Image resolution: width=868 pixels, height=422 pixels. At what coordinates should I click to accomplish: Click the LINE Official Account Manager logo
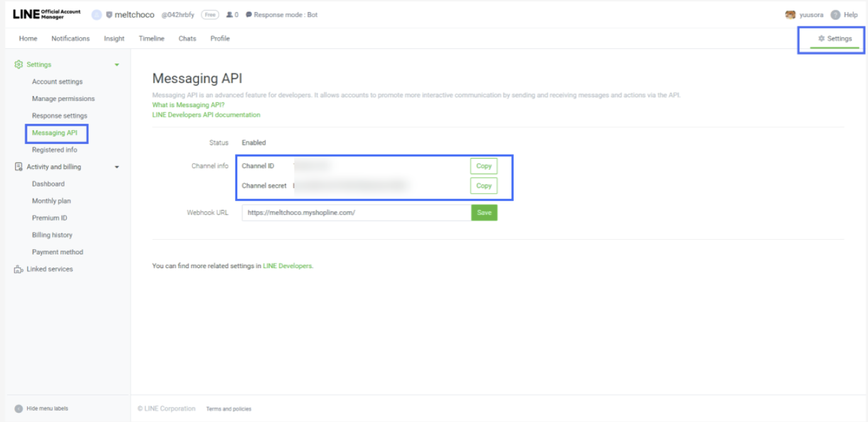47,14
